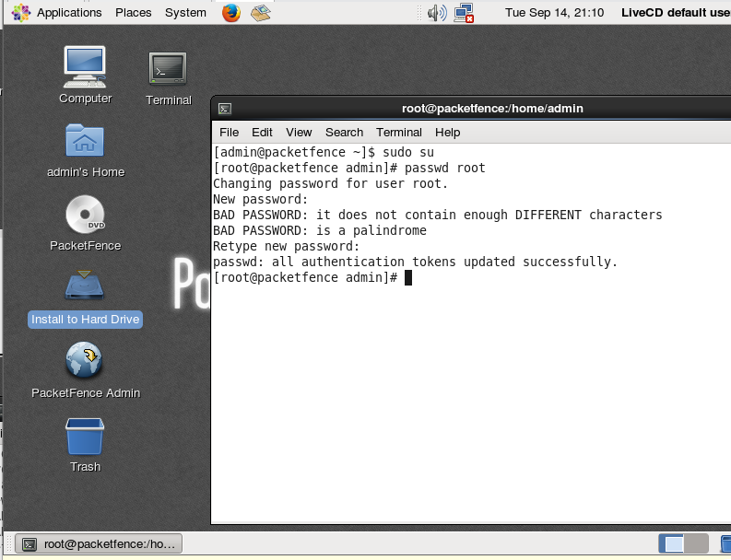Viewport: 731px width, 560px height.
Task: Click the terminal title bar root@packetfence:/home/admin
Action: 492,109
